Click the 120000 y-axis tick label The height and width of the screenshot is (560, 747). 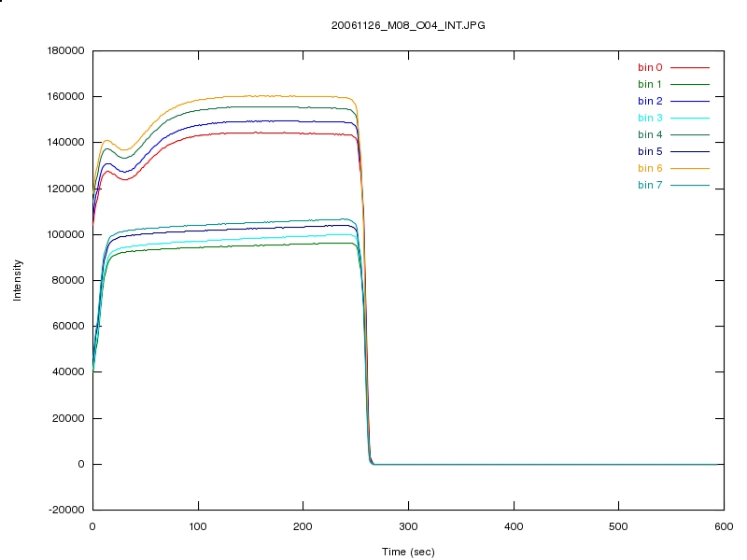[x=65, y=189]
